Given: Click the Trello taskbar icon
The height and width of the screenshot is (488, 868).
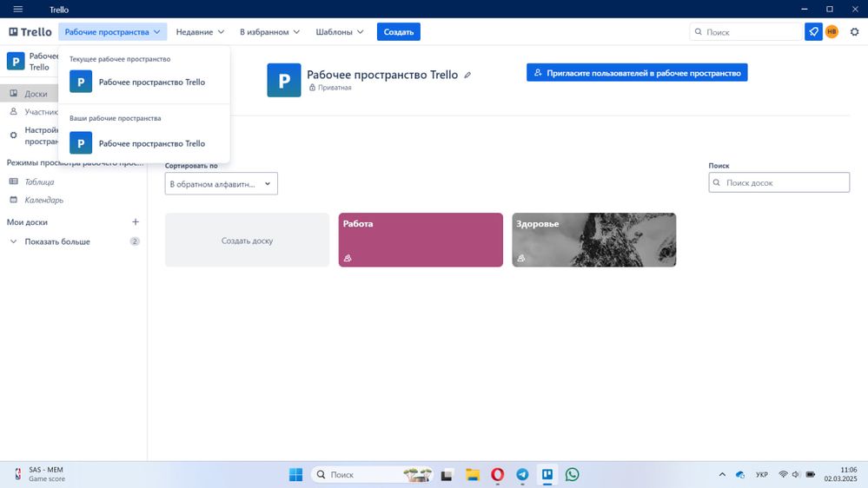Looking at the screenshot, I should 547,475.
